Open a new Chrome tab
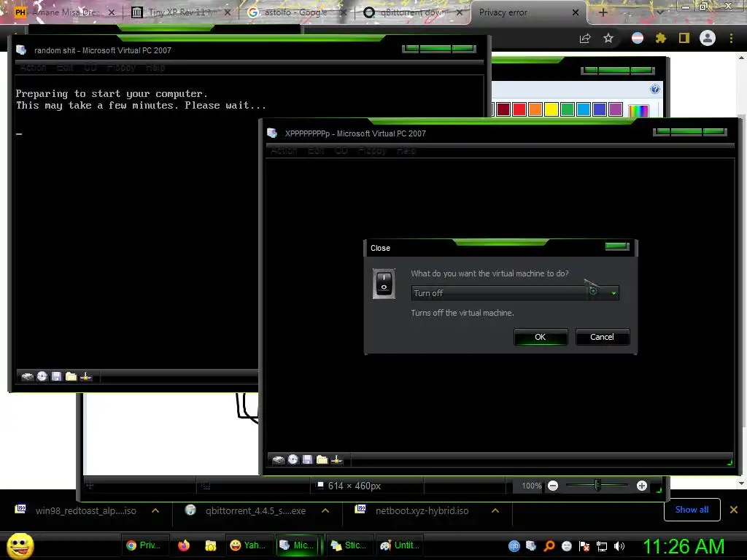The image size is (747, 560). pos(603,12)
